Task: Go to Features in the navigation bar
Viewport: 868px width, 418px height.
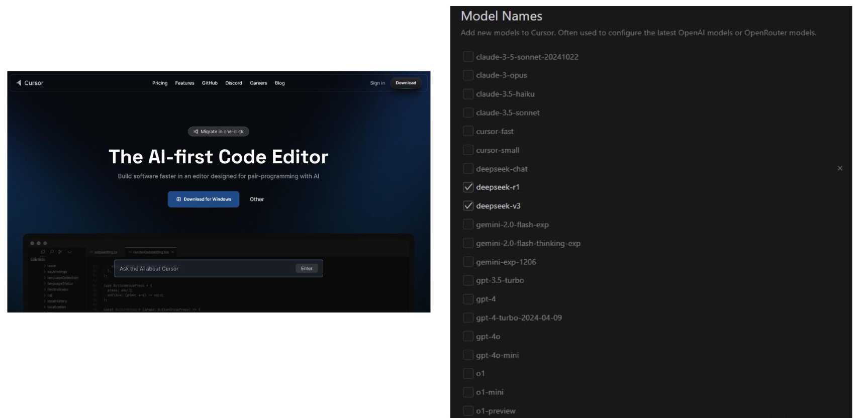Action: pos(184,83)
